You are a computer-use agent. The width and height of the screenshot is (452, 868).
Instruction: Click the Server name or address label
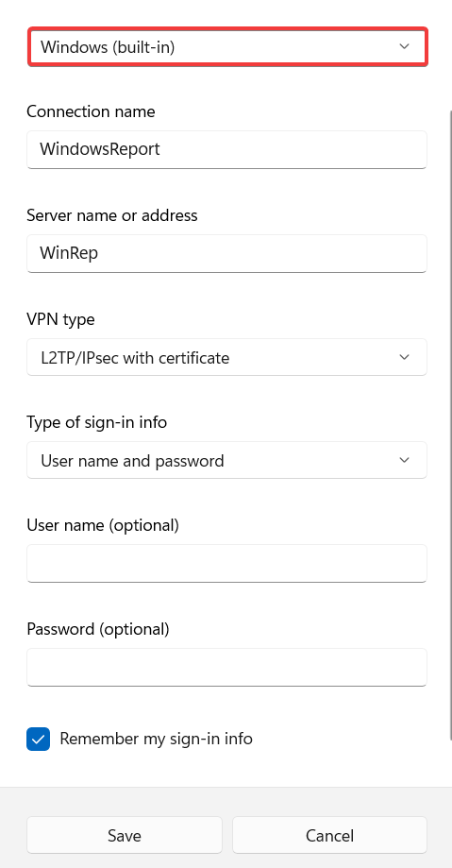(111, 215)
